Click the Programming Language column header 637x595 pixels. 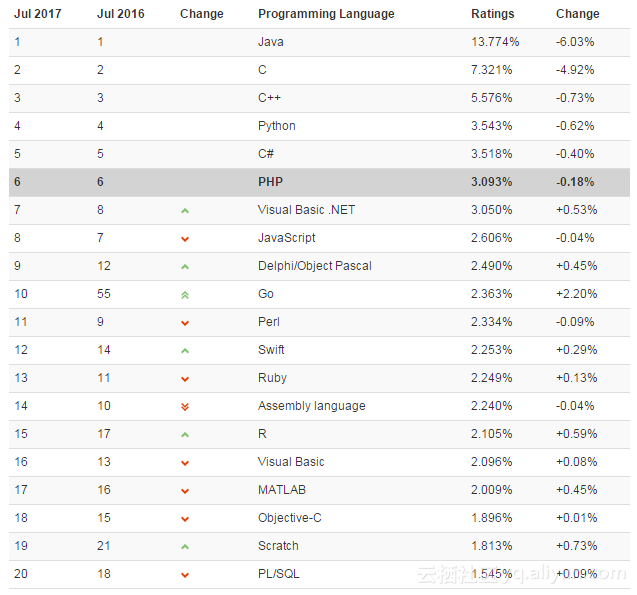pyautogui.click(x=326, y=14)
